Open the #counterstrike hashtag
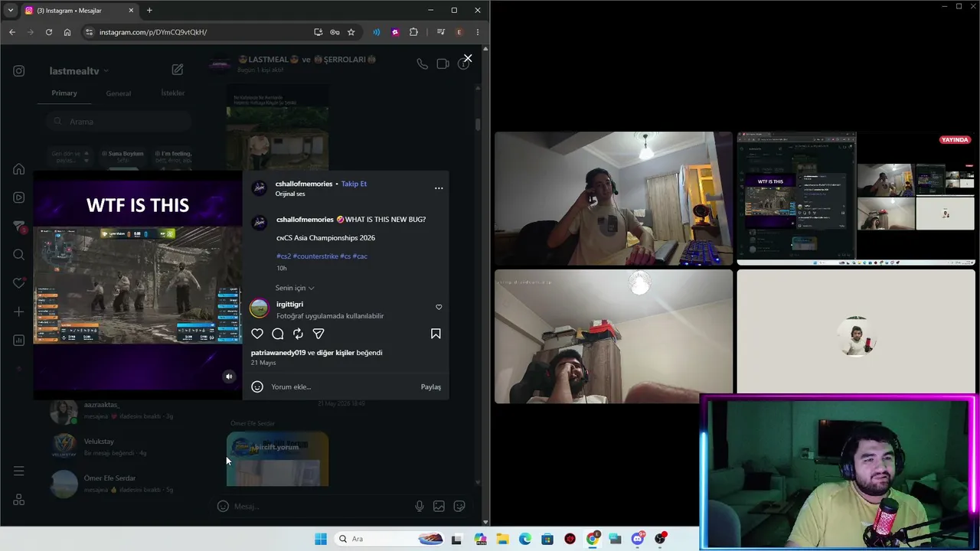This screenshot has height=551, width=980. [315, 256]
